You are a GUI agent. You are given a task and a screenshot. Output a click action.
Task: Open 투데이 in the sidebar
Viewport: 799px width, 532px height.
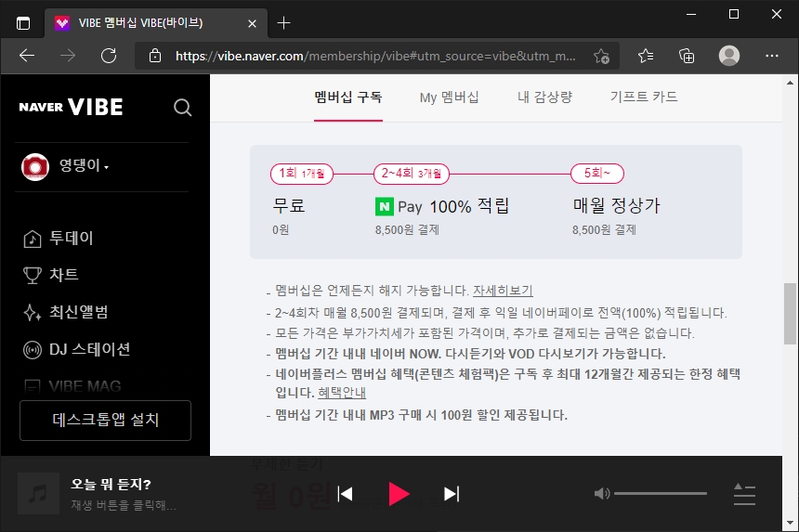pyautogui.click(x=71, y=238)
